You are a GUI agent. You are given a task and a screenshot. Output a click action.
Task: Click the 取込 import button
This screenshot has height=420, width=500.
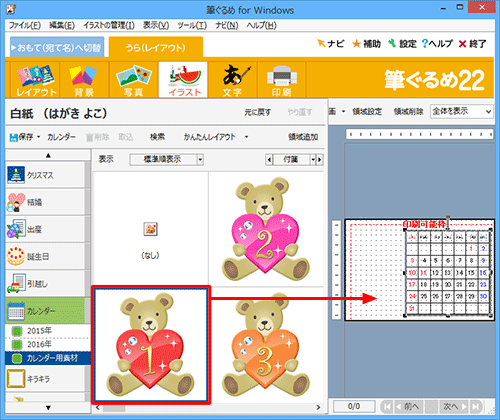point(126,137)
